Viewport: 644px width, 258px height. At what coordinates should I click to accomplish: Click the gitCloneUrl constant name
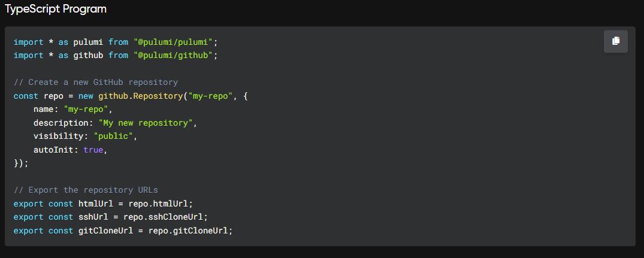105,230
